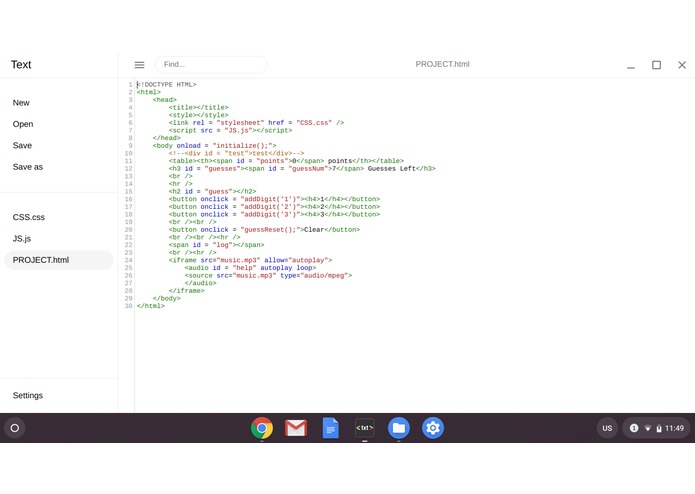Screen dimensions: 695x494
Task: Click the PROJECT.html window title
Action: coord(442,64)
